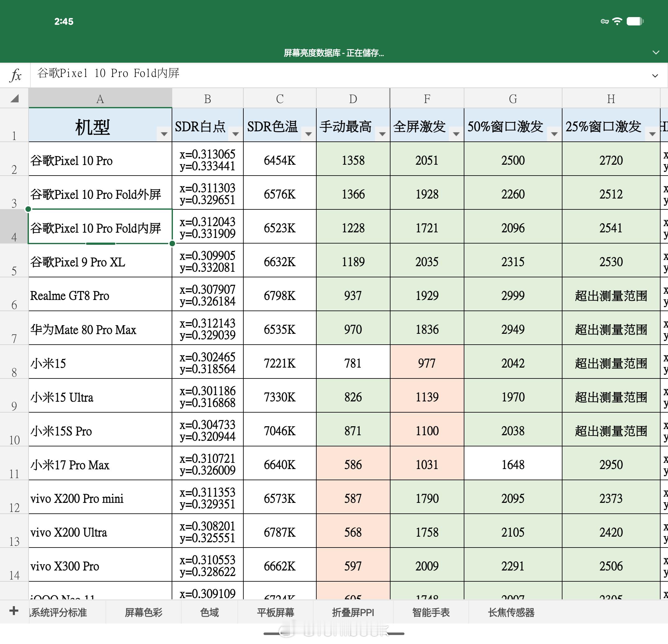Screen dimensions: 668x644
Task: Open the 智能手表 sheet tab
Action: click(431, 612)
